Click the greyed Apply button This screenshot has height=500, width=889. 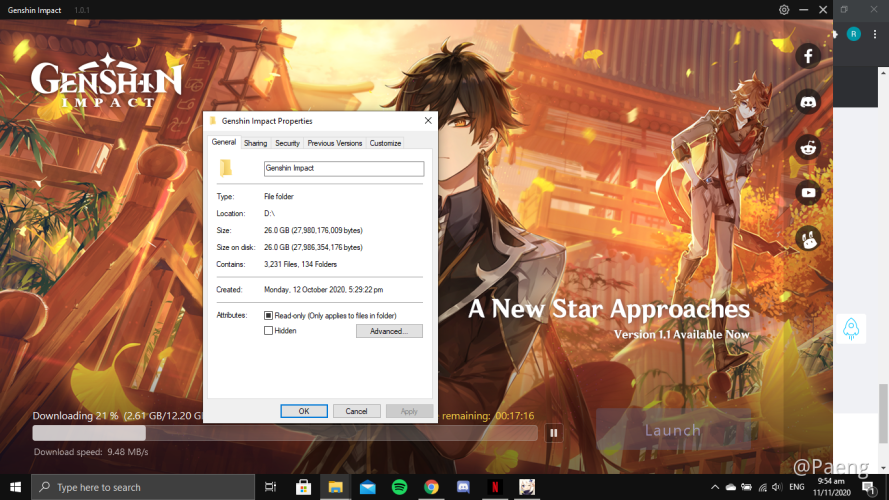[x=409, y=411]
